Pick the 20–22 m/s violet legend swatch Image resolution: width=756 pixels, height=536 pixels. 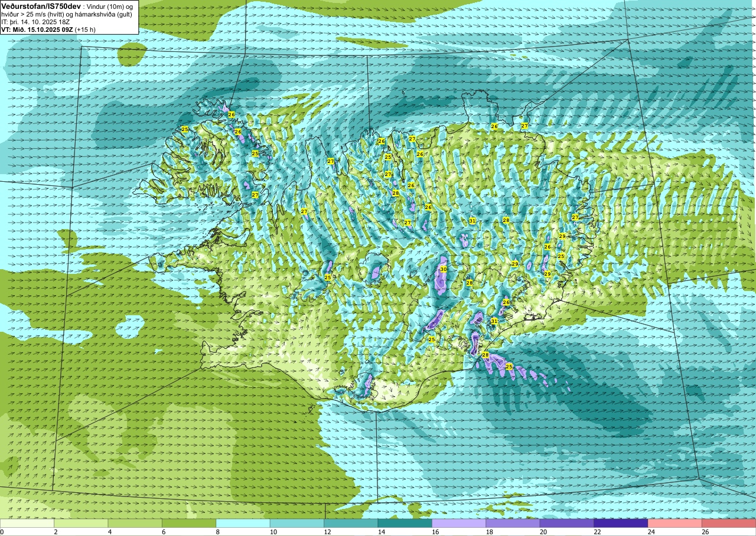coord(567,523)
